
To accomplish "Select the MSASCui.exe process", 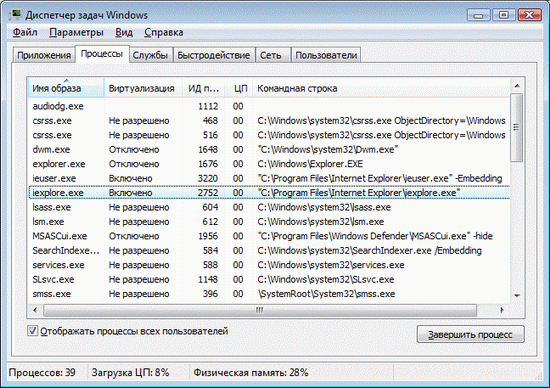I will click(269, 236).
